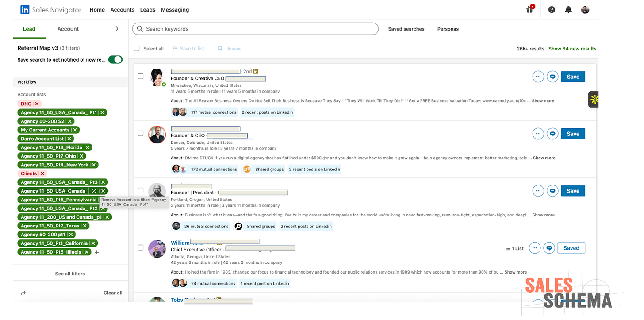Open the 1 List dropdown

pos(514,248)
